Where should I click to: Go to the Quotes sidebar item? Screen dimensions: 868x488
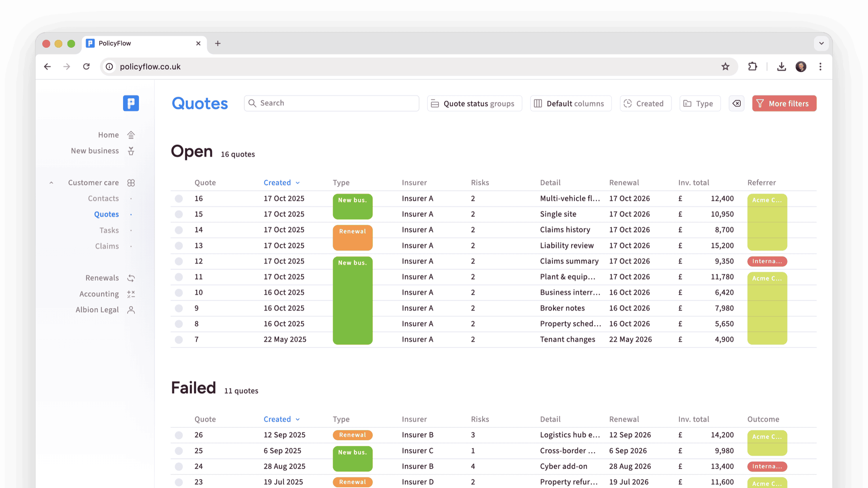[x=106, y=214]
